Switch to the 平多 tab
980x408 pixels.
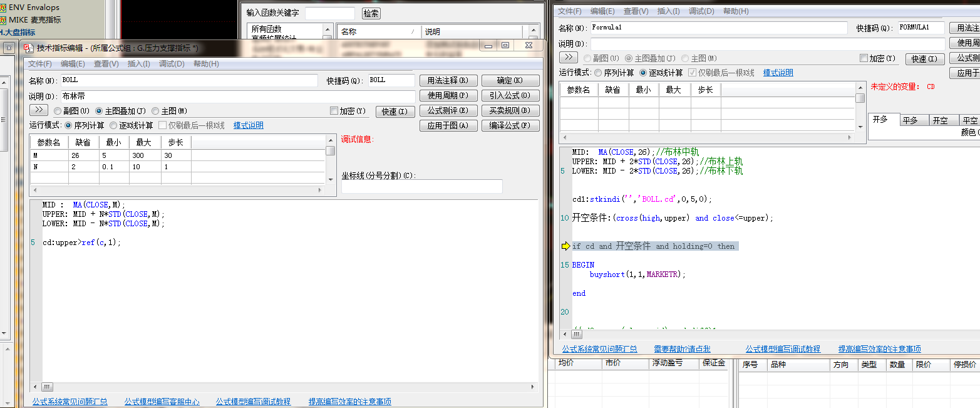point(910,120)
